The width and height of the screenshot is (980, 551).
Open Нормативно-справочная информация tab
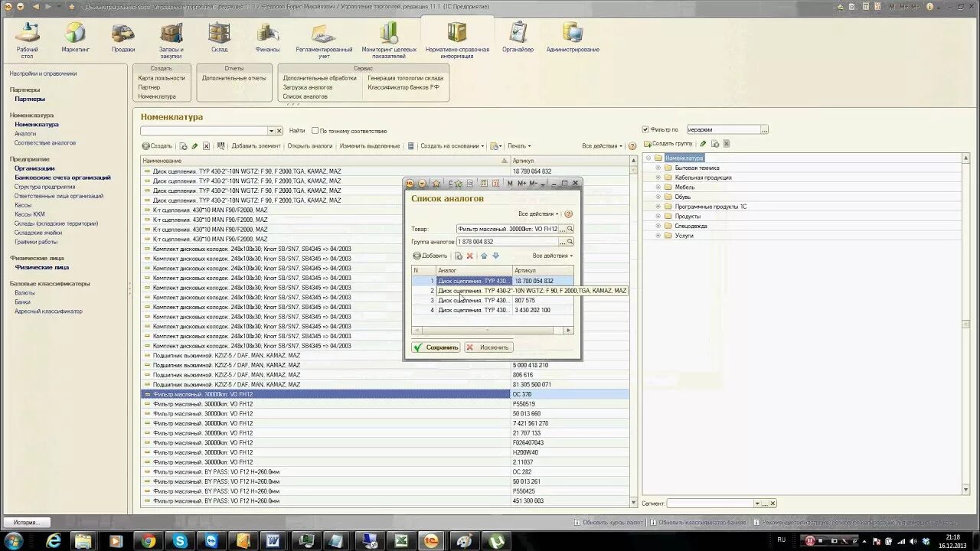457,39
